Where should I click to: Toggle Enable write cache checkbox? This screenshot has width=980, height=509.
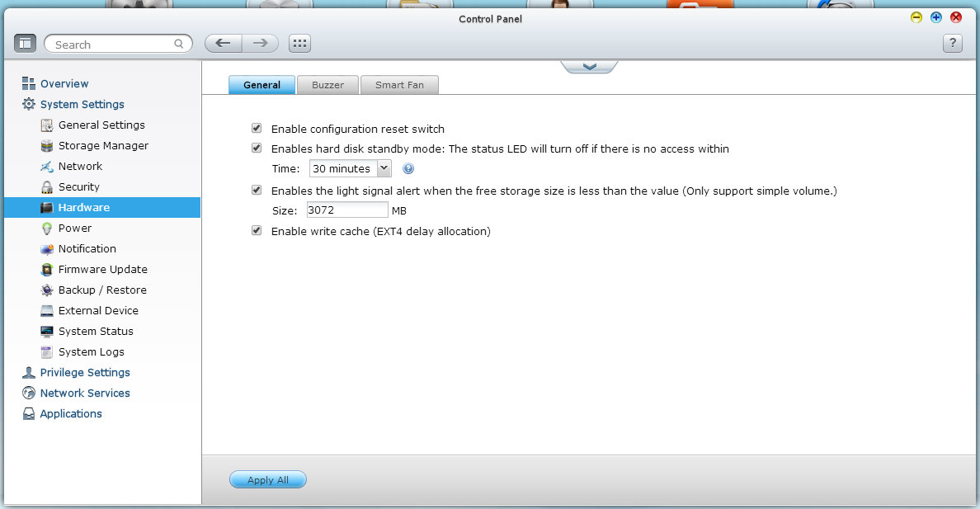[257, 232]
